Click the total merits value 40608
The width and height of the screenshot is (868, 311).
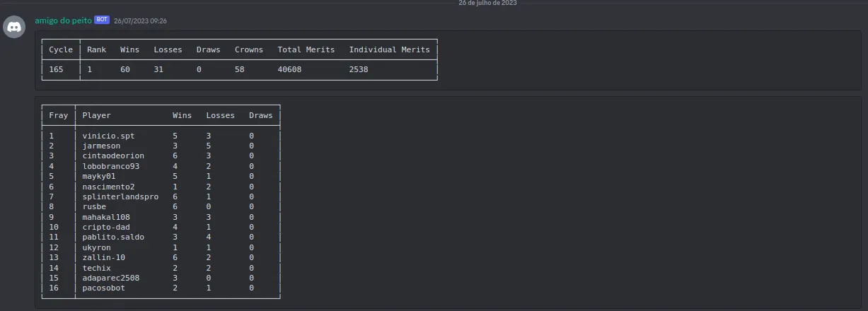(289, 69)
